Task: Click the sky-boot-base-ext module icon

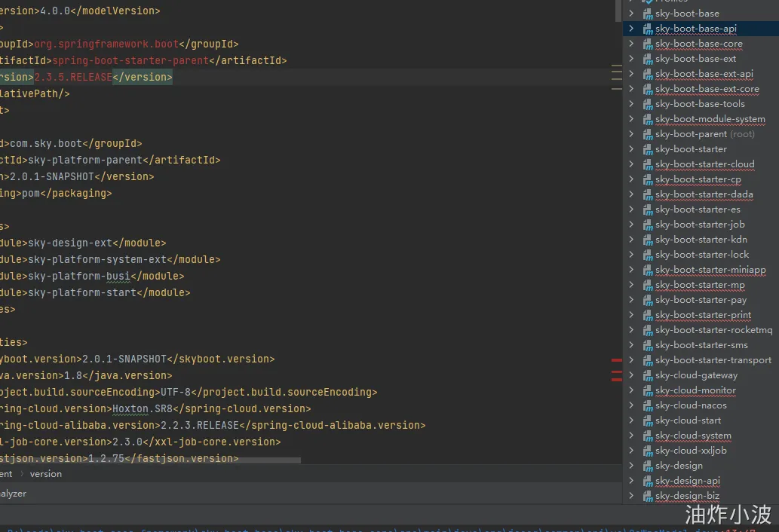Action: click(x=647, y=59)
